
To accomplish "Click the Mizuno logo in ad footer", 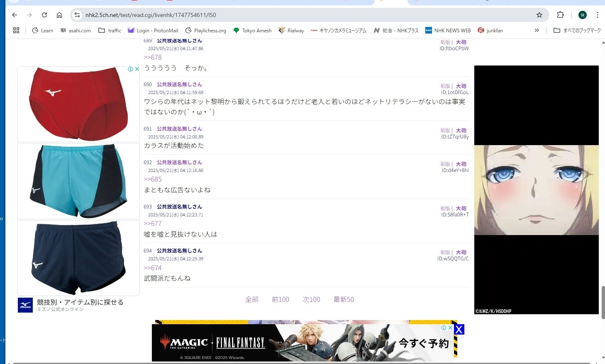I will 25,305.
